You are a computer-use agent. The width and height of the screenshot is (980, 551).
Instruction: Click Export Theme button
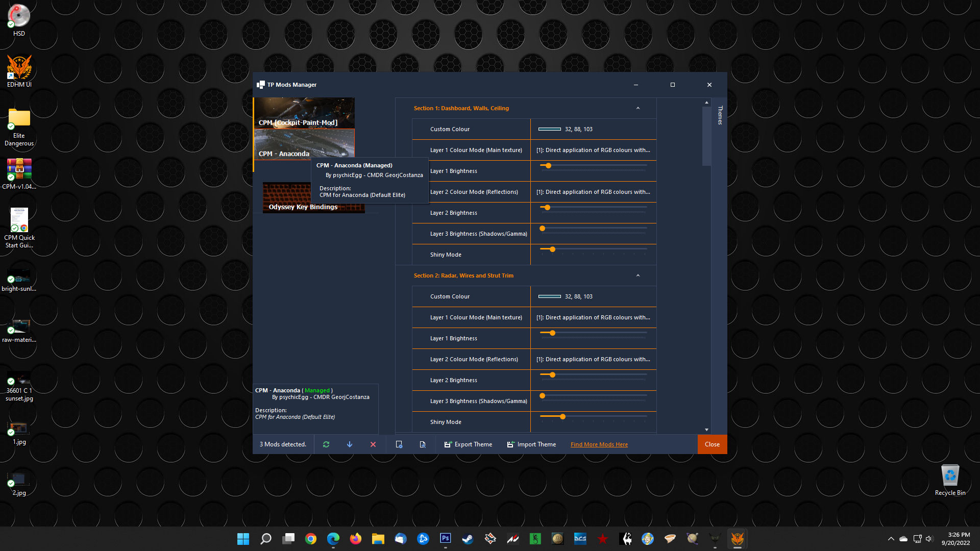[468, 444]
